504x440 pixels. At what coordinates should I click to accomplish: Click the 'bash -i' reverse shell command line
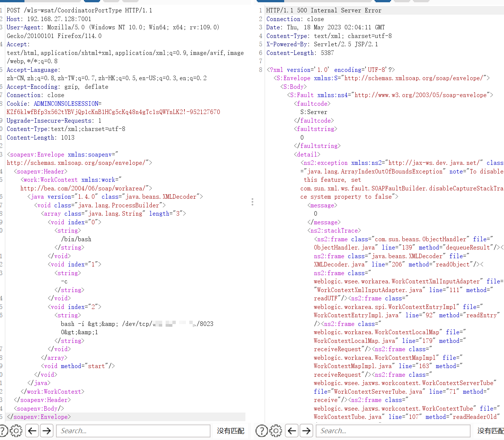(x=137, y=324)
